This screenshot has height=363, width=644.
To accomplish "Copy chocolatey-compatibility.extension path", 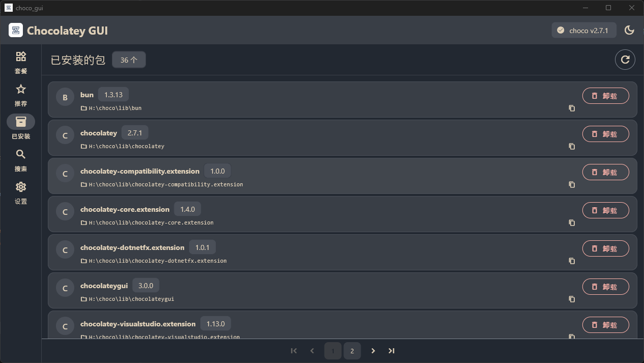I will click(x=572, y=184).
